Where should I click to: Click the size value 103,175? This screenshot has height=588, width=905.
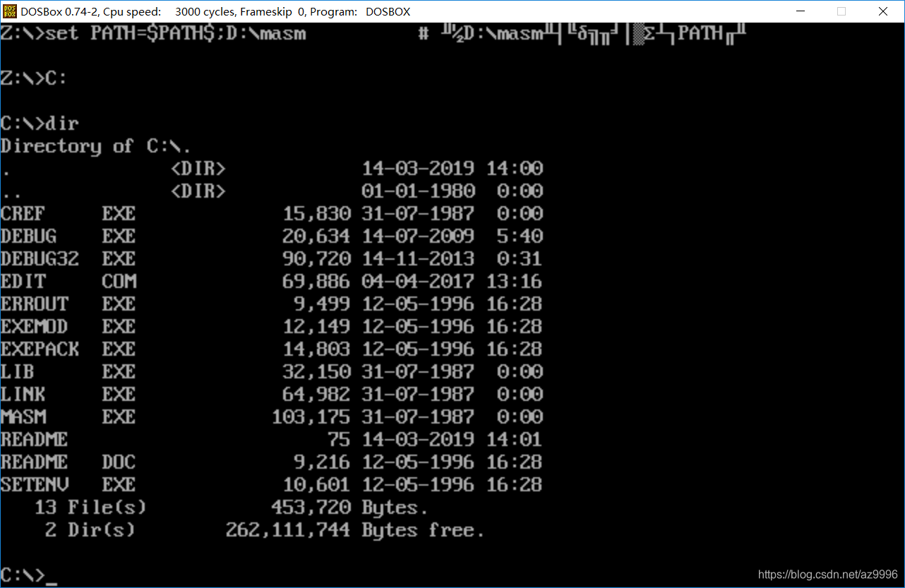311,417
